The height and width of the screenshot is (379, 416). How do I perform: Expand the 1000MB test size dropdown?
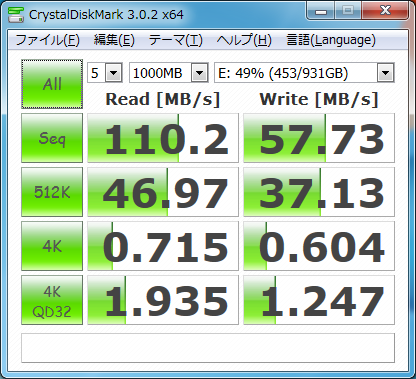(x=199, y=73)
